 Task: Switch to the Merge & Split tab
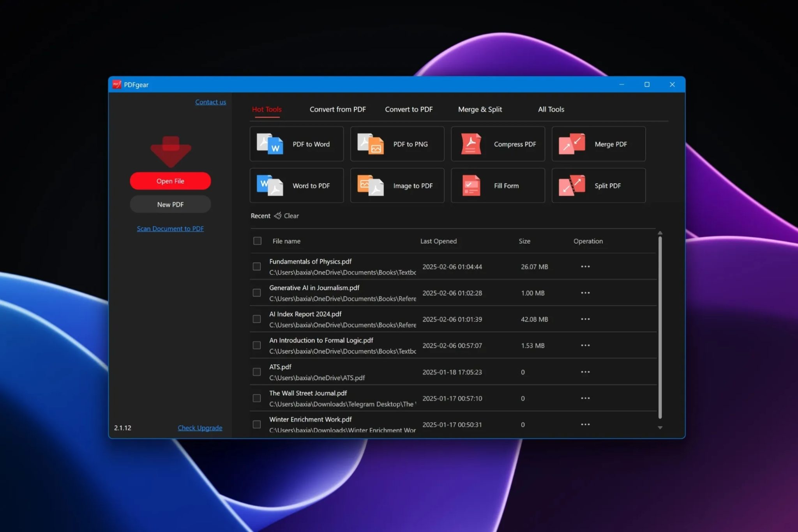click(x=480, y=109)
